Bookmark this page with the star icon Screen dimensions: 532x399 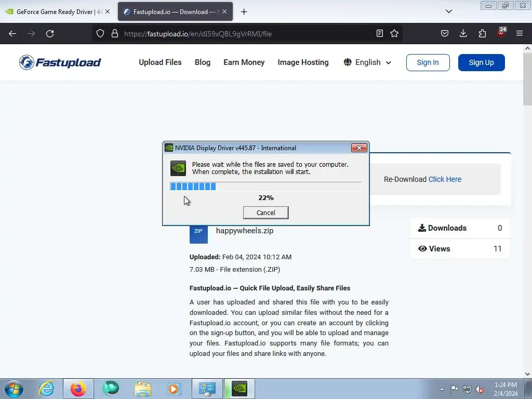[x=394, y=33]
